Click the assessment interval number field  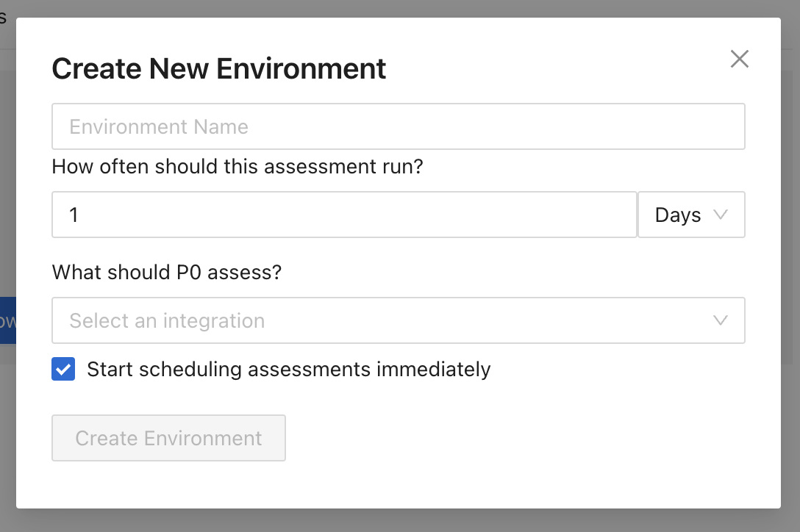tap(344, 215)
